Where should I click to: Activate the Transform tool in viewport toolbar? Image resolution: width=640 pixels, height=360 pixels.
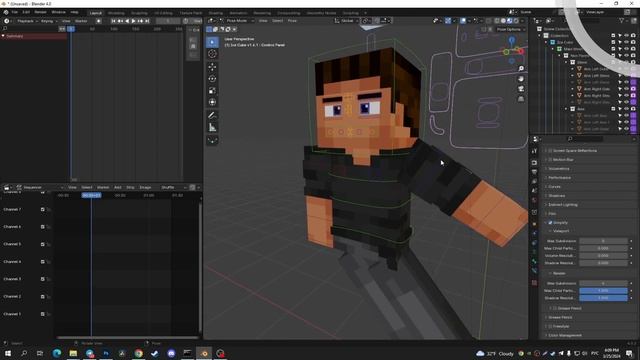click(x=212, y=102)
